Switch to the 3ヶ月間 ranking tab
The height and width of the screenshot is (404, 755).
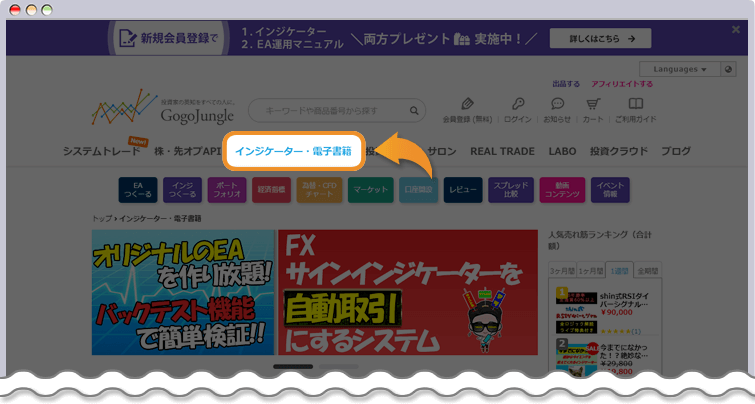coord(562,271)
